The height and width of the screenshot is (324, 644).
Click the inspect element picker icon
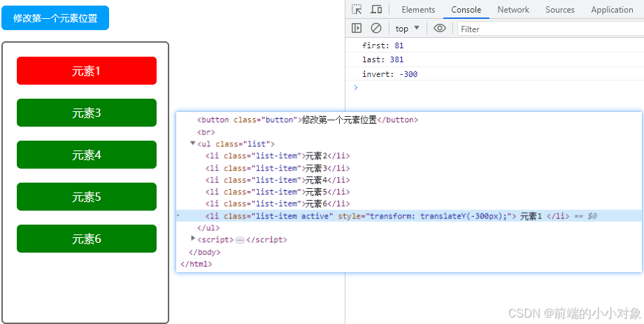pos(357,10)
